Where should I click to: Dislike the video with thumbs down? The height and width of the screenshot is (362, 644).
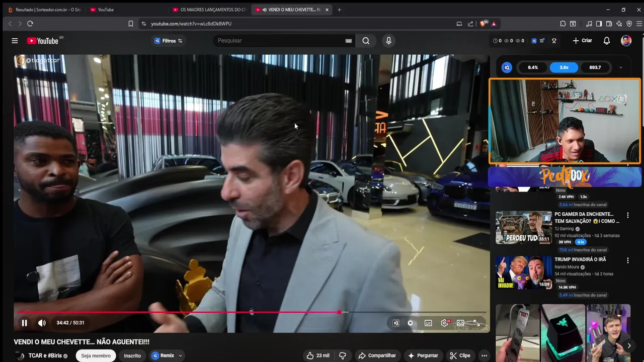343,355
